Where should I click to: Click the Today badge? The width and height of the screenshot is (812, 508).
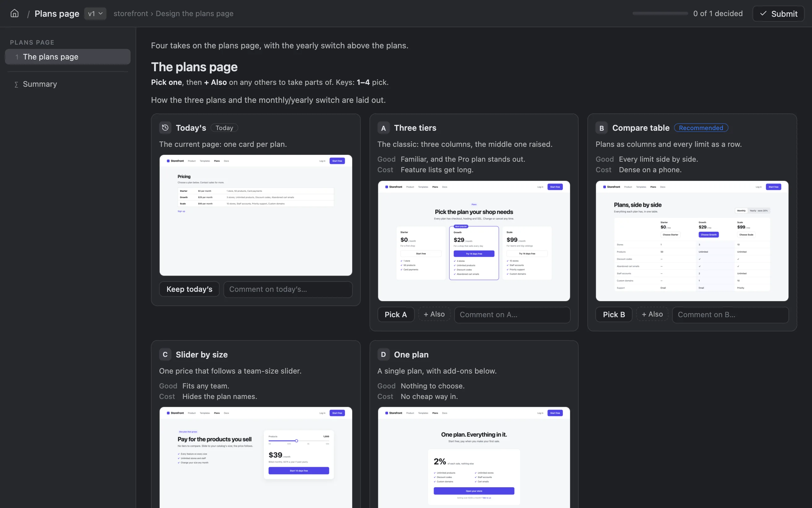click(224, 128)
